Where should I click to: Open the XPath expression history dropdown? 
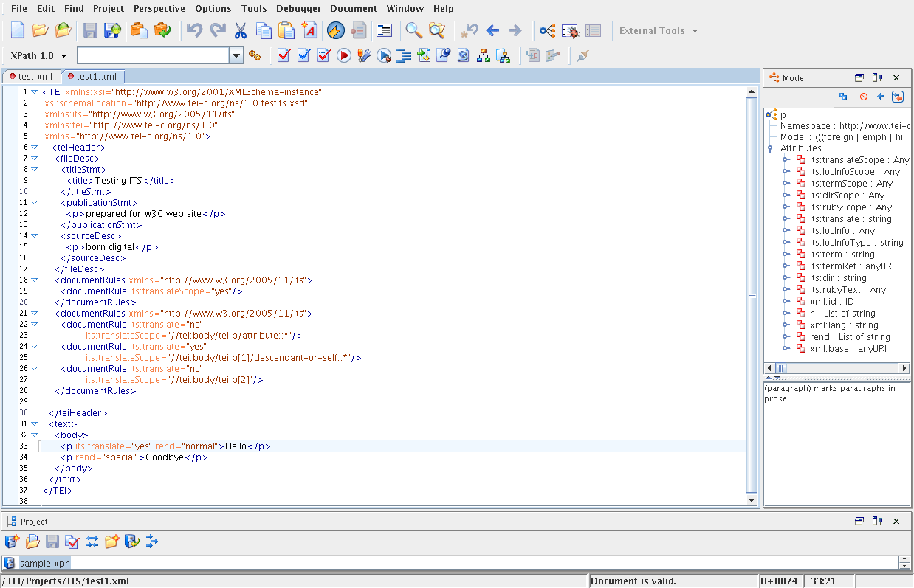[x=236, y=55]
